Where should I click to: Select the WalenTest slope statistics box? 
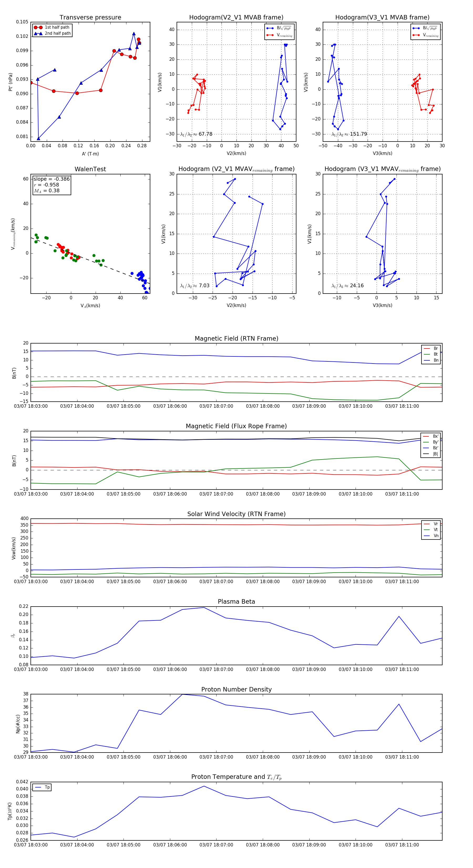click(x=52, y=185)
